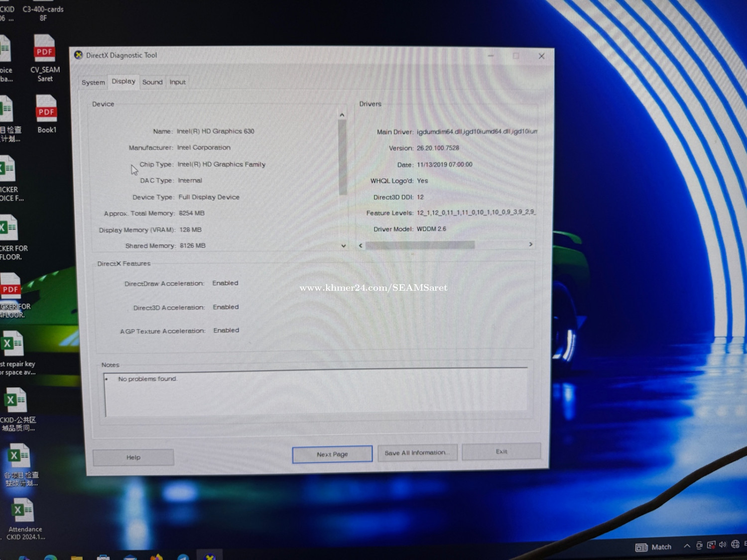Image resolution: width=747 pixels, height=560 pixels.
Task: Select the C3-400-cards 8F desktop item
Action: tap(43, 13)
